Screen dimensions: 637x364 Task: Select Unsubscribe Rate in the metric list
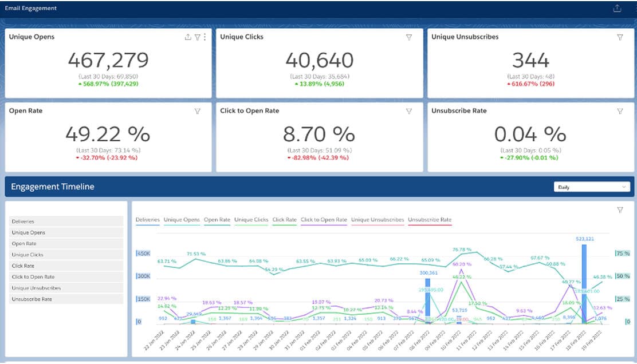(66, 299)
